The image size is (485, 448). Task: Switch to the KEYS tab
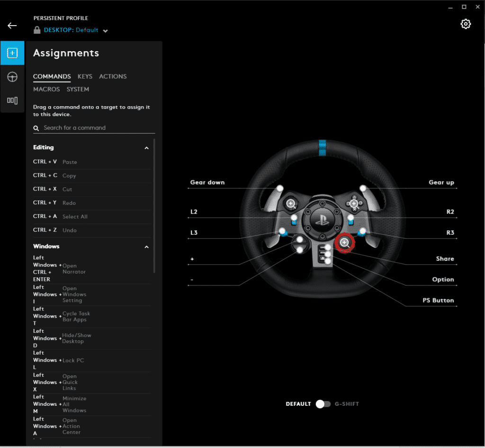pyautogui.click(x=85, y=76)
